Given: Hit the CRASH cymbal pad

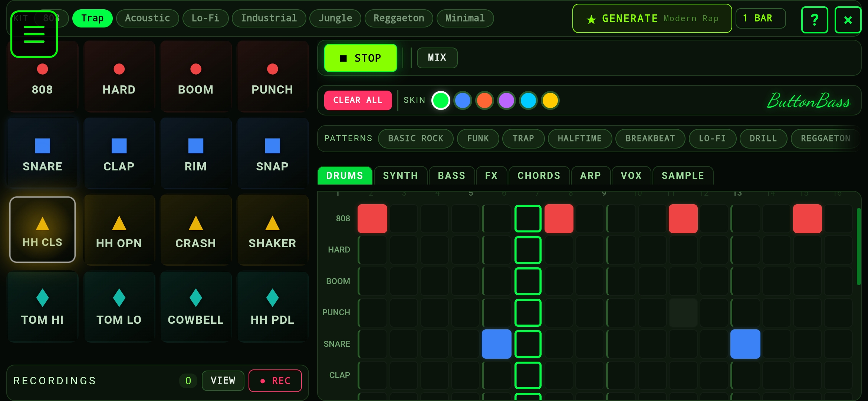Looking at the screenshot, I should 196,230.
